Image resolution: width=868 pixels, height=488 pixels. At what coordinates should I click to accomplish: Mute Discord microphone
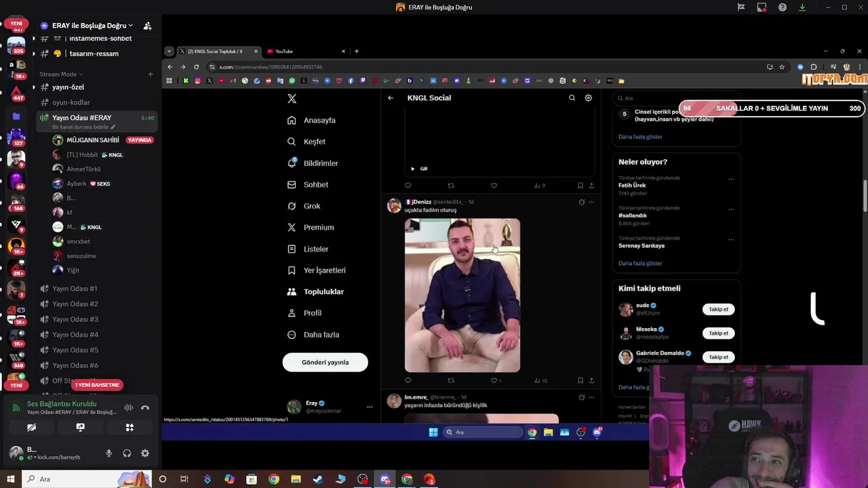(108, 453)
